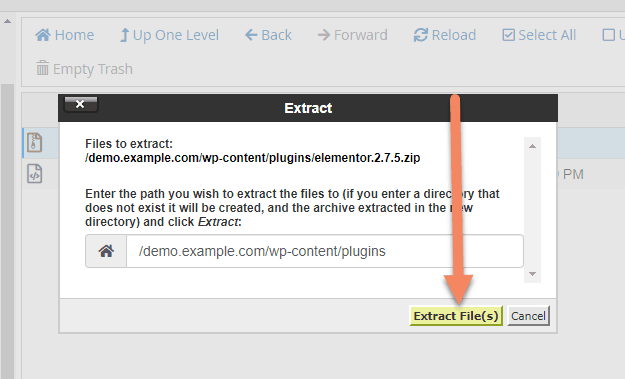Cancel the Extract dialog
Viewport: 625px width, 379px height.
point(528,316)
